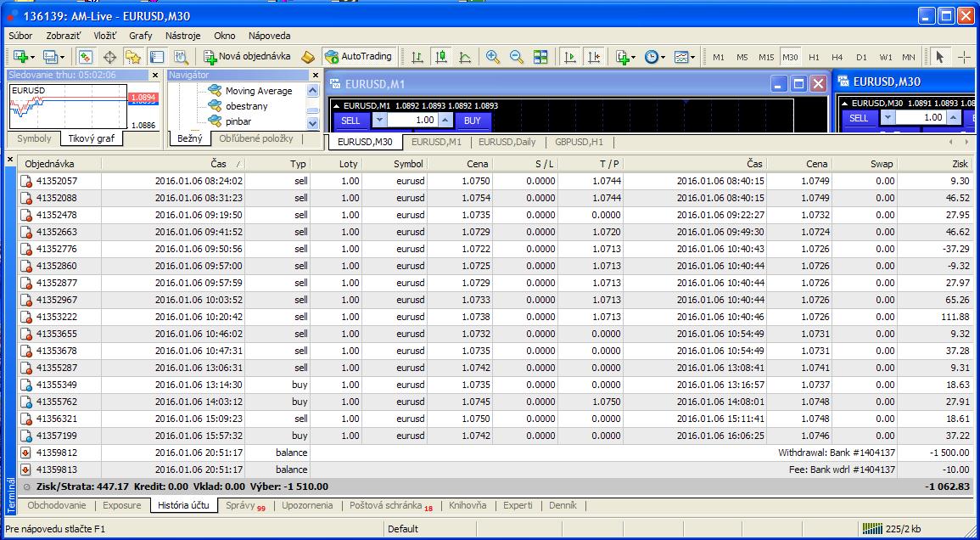This screenshot has height=540, width=980.
Task: Click the Zoom Out magnifier icon
Action: coord(516,57)
